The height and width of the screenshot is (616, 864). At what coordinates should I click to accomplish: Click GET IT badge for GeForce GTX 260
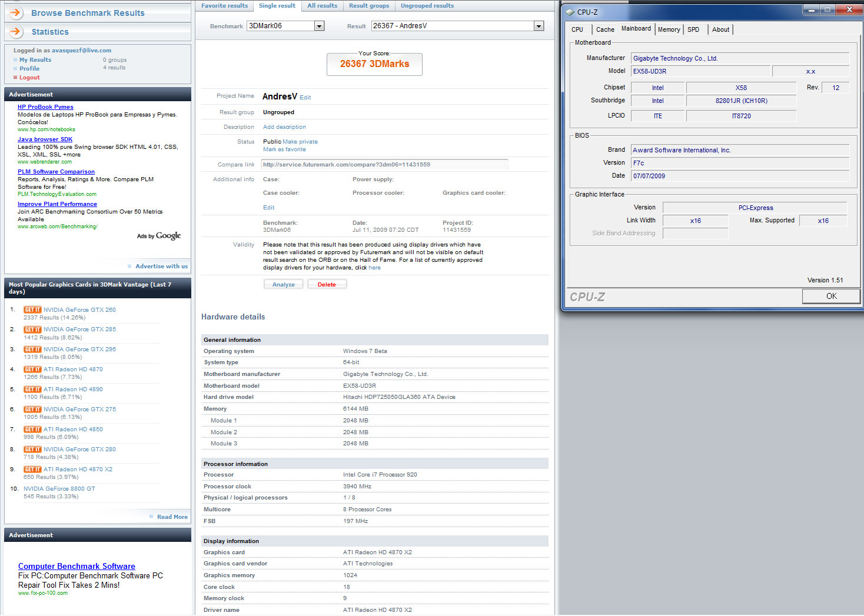32,309
